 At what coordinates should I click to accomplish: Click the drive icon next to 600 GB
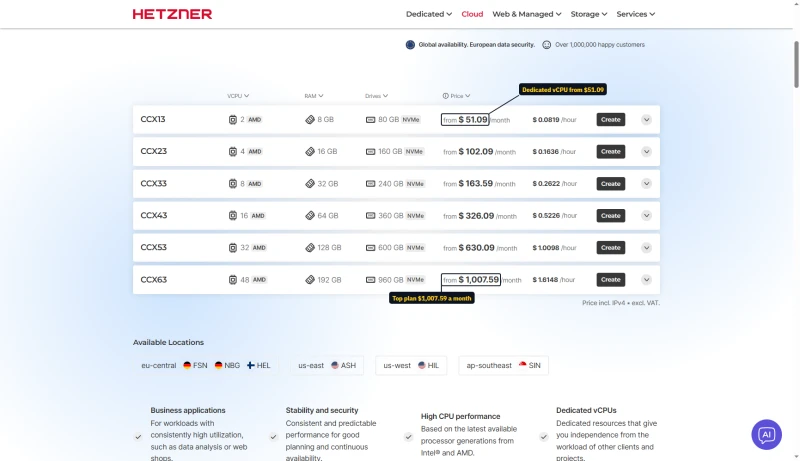point(370,248)
